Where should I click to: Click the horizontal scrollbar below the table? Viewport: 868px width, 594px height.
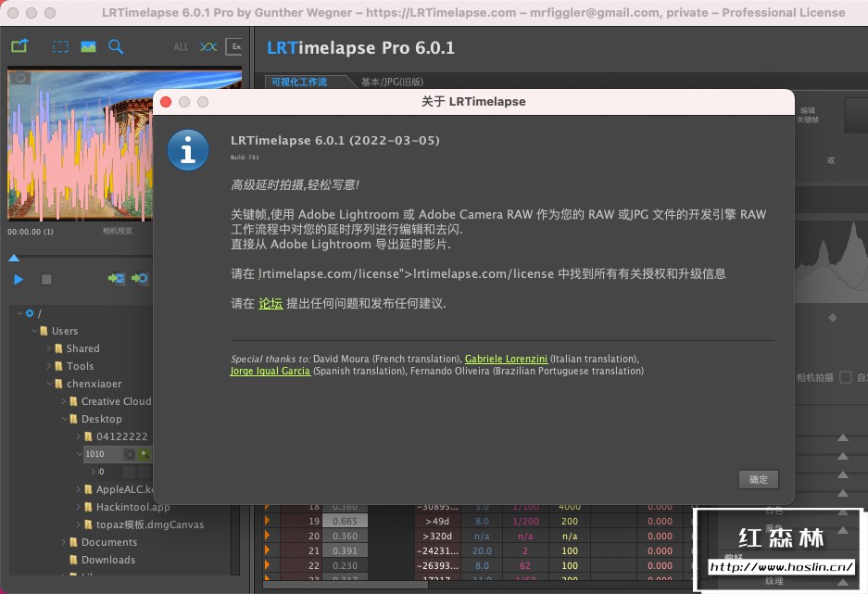pos(345,584)
